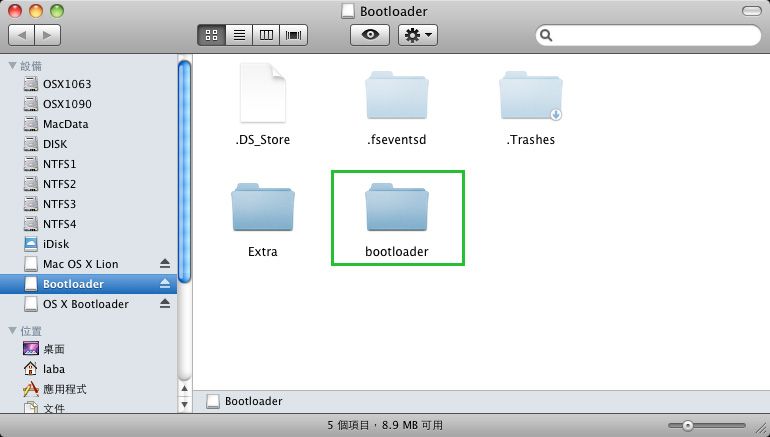Screen dimensions: 770x437
Task: Switch to list view
Action: 239,35
